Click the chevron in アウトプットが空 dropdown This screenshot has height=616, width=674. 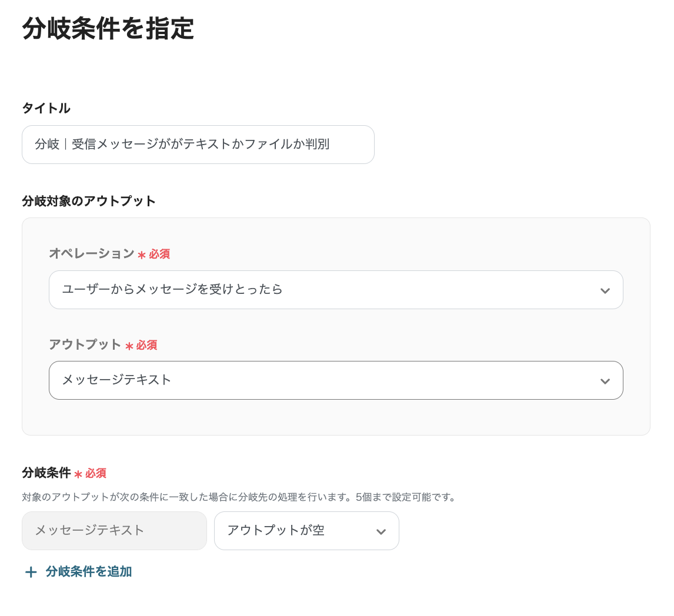[x=381, y=531]
